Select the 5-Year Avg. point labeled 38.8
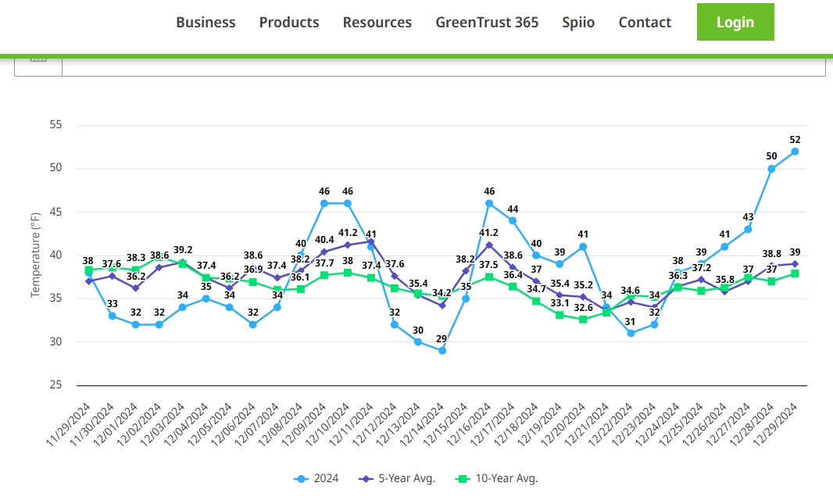The width and height of the screenshot is (833, 504). pos(771,266)
